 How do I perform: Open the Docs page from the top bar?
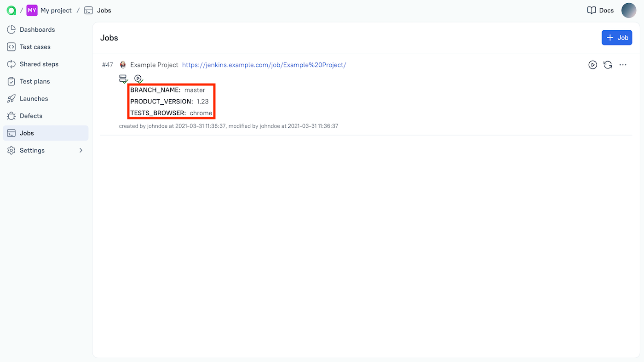pyautogui.click(x=600, y=10)
